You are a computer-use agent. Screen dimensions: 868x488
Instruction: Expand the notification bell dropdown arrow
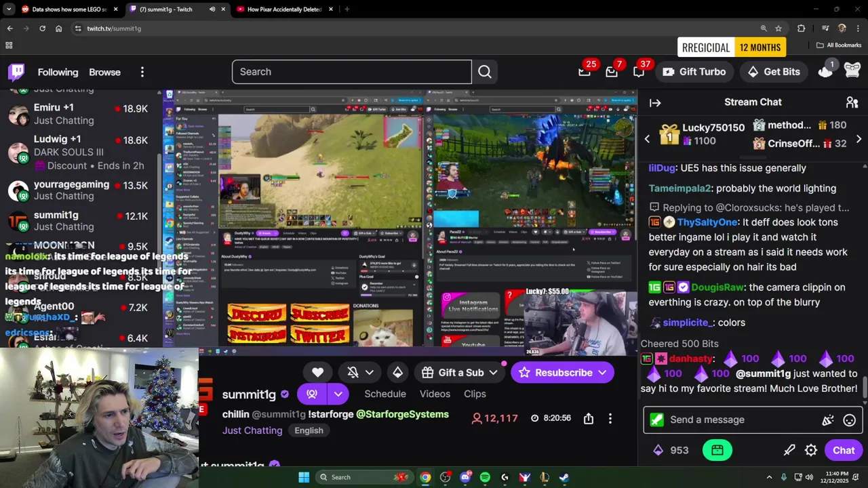(370, 372)
